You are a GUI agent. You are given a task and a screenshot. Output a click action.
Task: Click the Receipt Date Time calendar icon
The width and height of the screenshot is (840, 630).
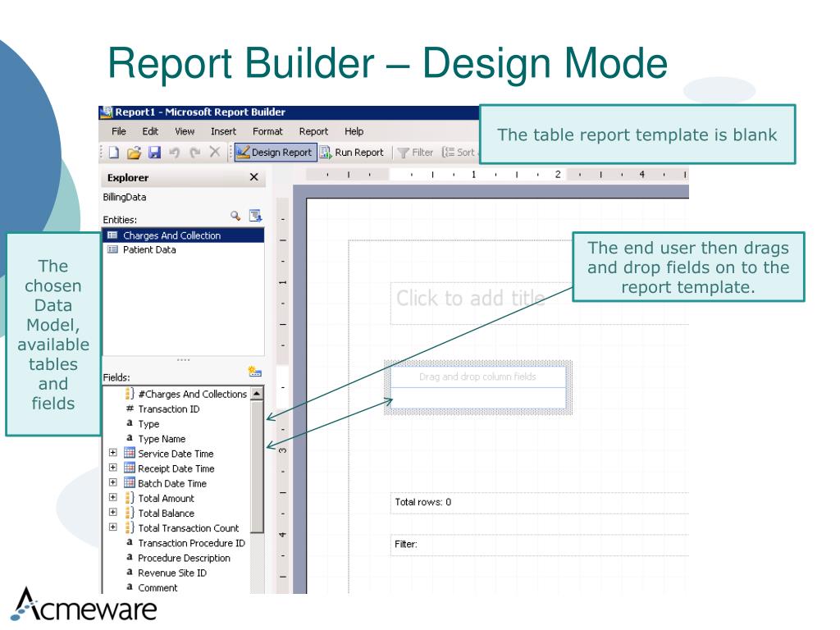coord(129,468)
